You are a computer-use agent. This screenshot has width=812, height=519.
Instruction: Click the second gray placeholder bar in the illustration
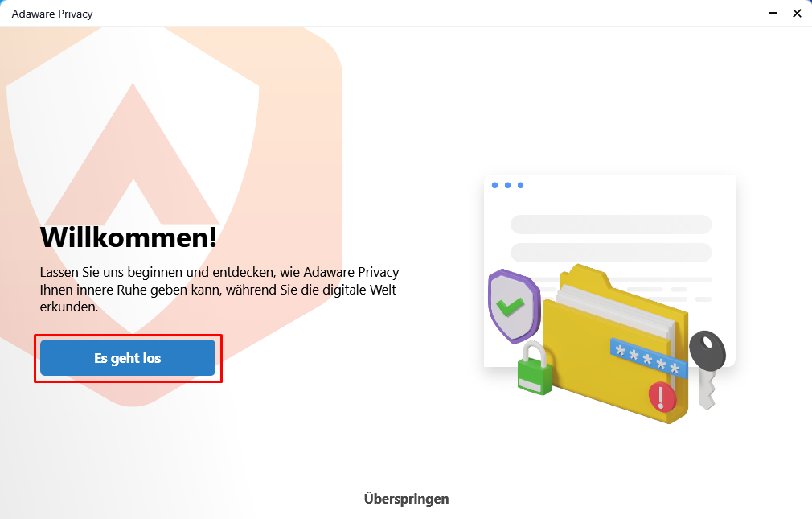611,253
